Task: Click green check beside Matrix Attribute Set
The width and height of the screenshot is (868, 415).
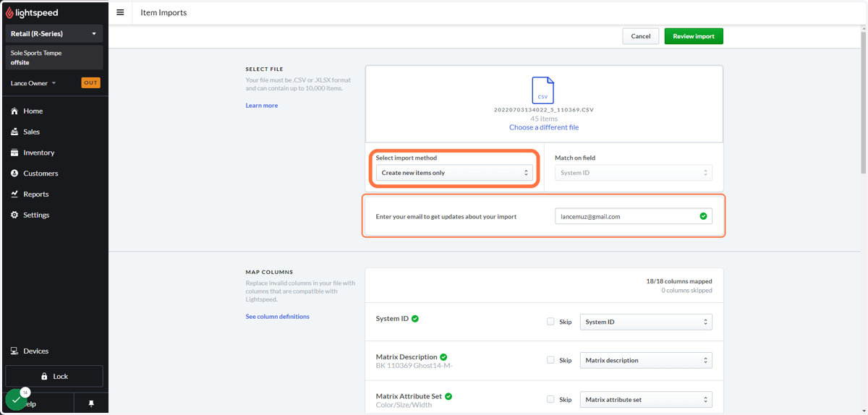Action: 448,396
